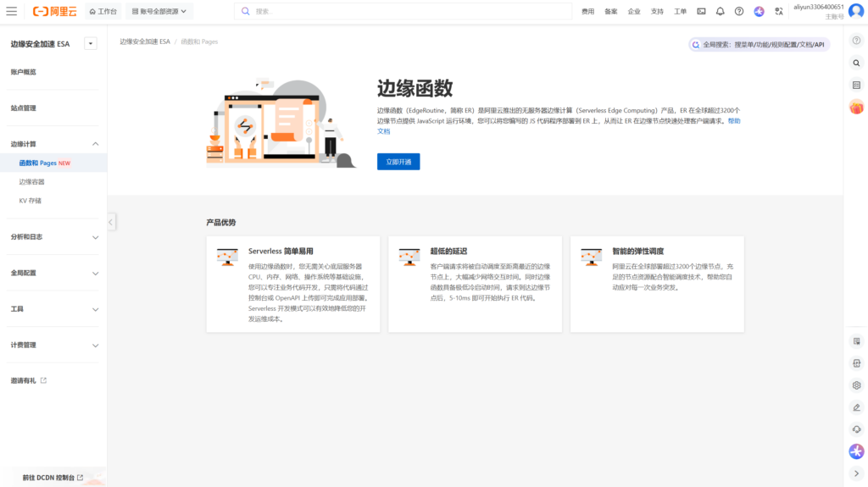Select 边缘容器 in the sidebar
The width and height of the screenshot is (868, 487).
[32, 182]
